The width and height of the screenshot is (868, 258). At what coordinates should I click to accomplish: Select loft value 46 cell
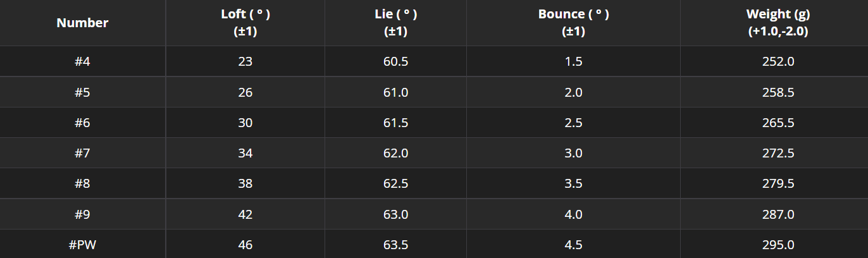pos(245,245)
